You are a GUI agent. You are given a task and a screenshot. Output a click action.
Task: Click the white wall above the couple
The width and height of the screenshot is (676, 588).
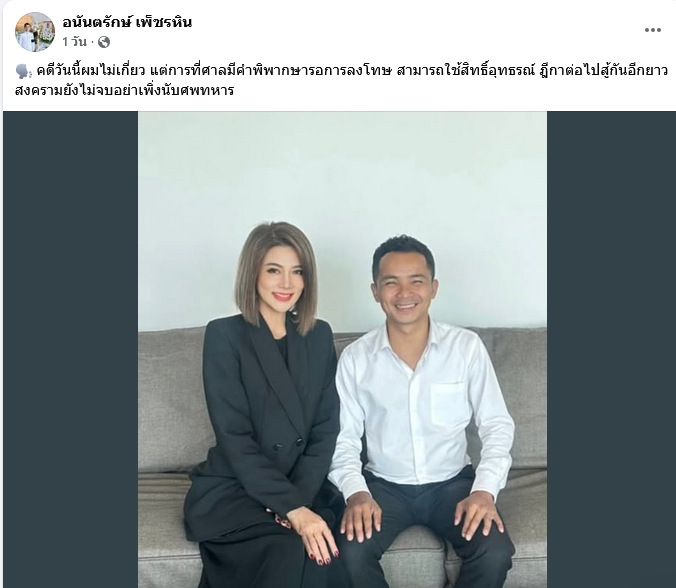342,172
